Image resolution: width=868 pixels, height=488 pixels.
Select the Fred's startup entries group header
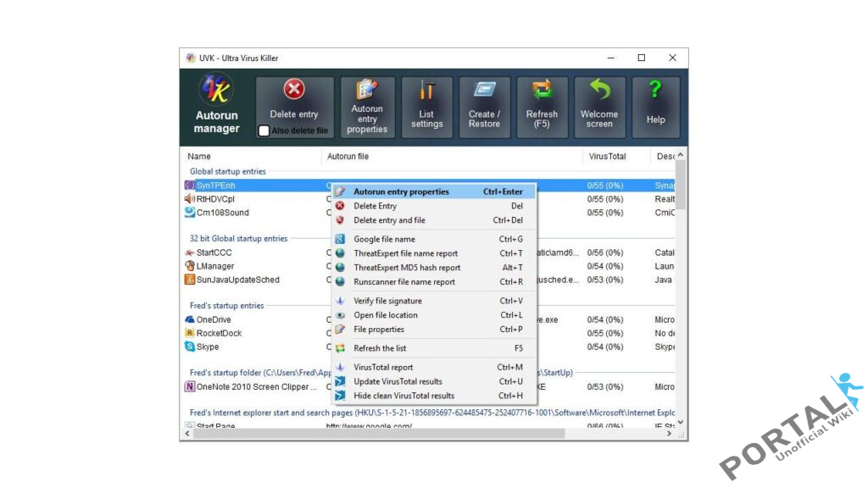click(x=226, y=305)
